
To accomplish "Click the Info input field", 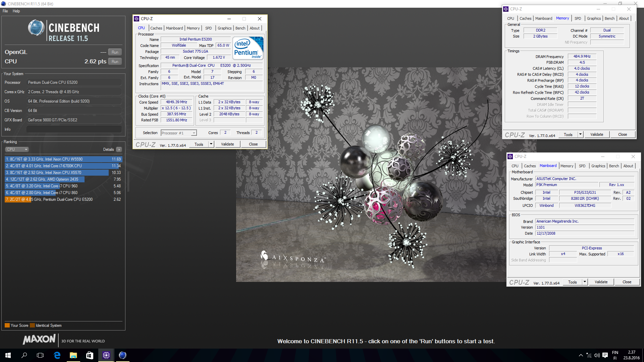I will coord(74,129).
